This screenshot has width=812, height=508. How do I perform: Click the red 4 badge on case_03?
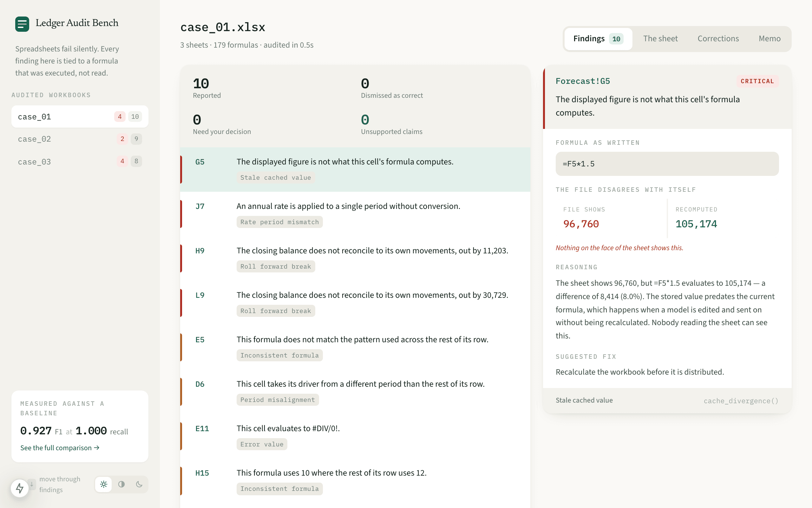[122, 161]
